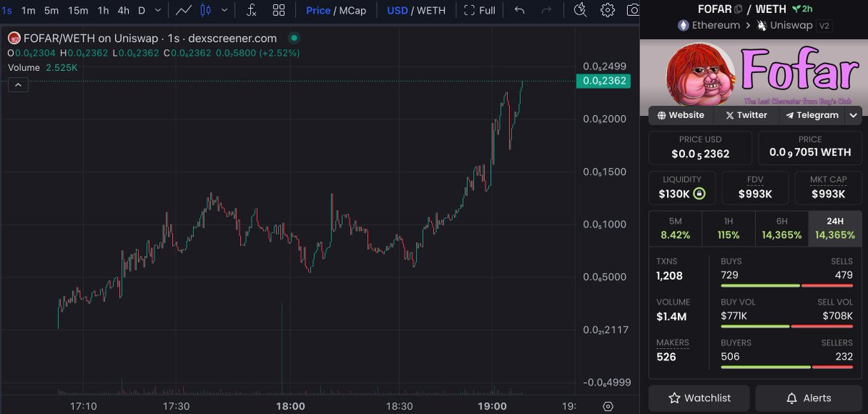The width and height of the screenshot is (868, 414).
Task: Open the chart style dropdown arrow
Action: click(226, 10)
